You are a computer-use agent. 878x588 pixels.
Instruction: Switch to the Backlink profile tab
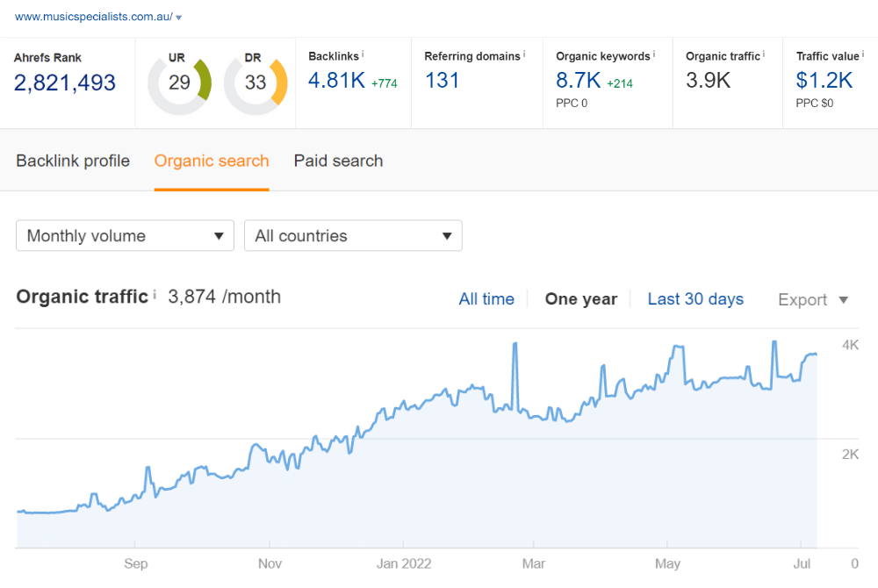pyautogui.click(x=72, y=161)
